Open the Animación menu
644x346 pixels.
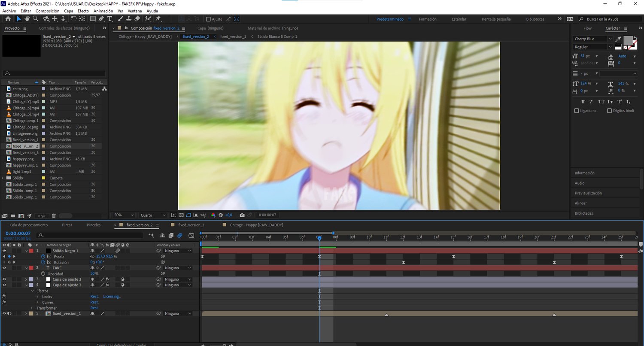point(103,11)
